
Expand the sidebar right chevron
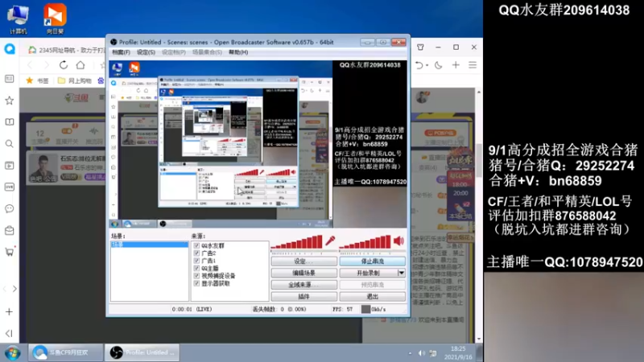14,289
